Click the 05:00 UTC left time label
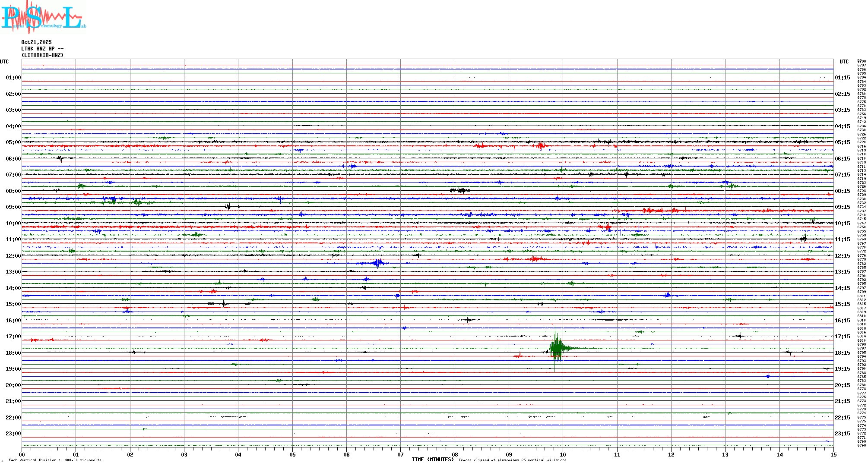Screen dimensions: 868x466 pos(13,142)
